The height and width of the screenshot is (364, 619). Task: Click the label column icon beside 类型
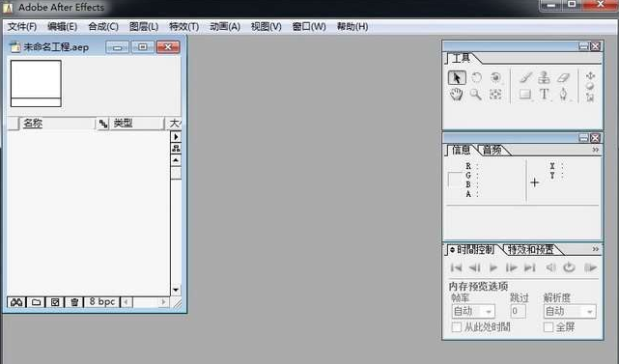coord(103,124)
